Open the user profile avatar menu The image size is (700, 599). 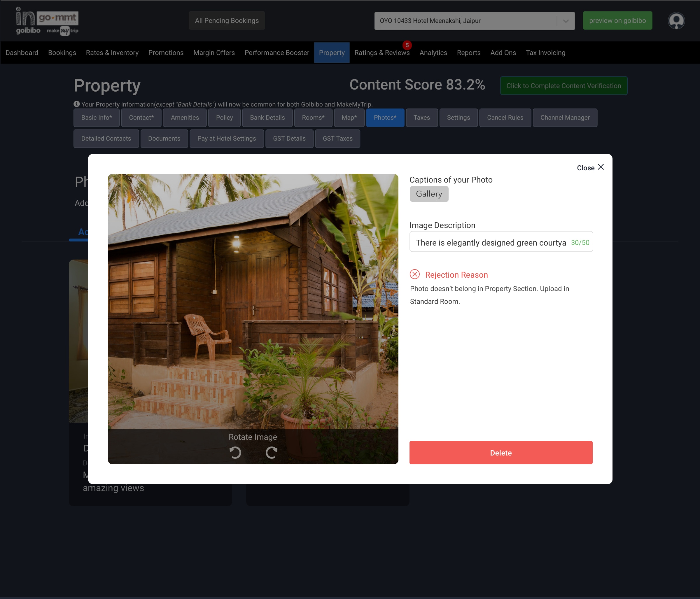click(676, 21)
